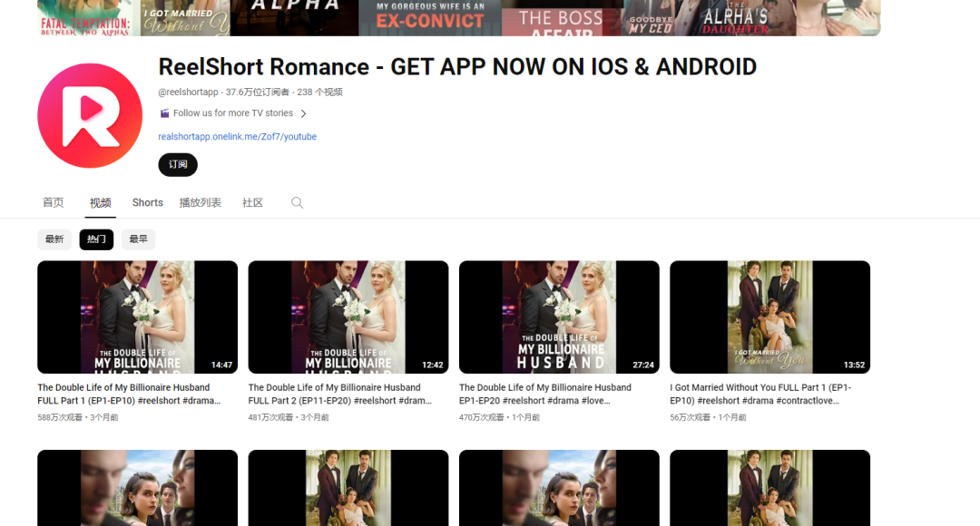The image size is (980, 526).
Task: Click the '470万次观看 · 1个月前' text
Action: (499, 417)
